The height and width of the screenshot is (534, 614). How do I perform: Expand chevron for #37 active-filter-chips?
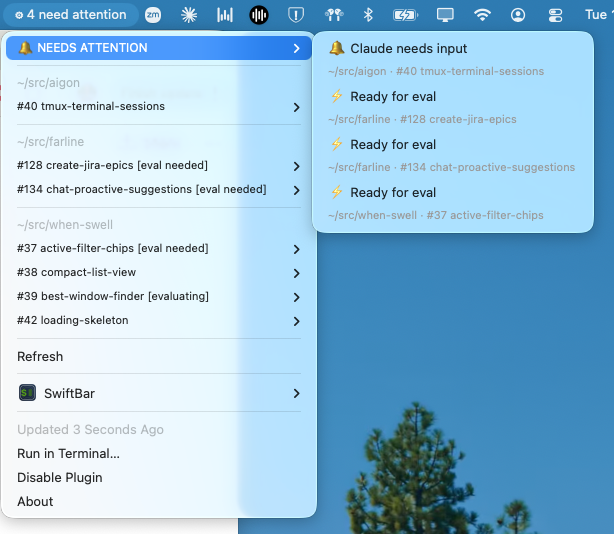296,249
